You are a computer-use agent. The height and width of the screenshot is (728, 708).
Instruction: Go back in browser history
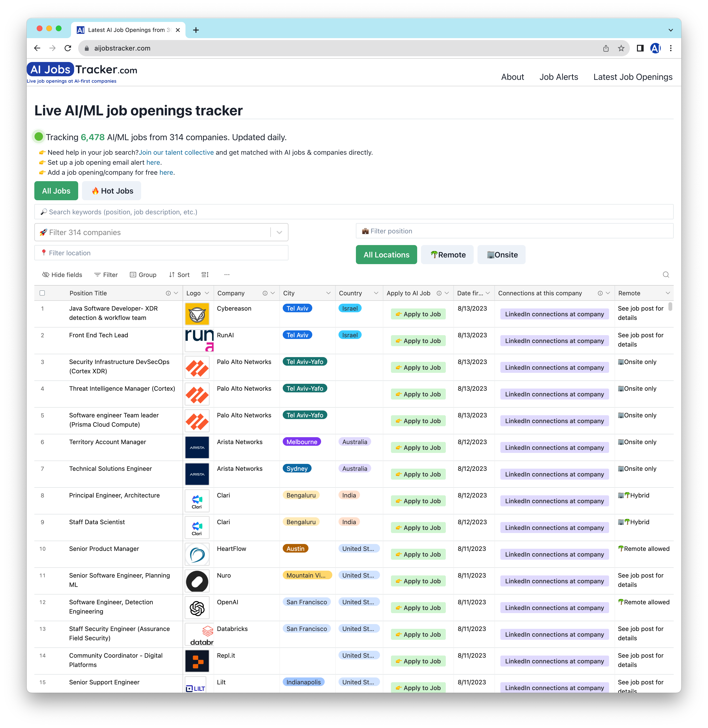(x=37, y=48)
